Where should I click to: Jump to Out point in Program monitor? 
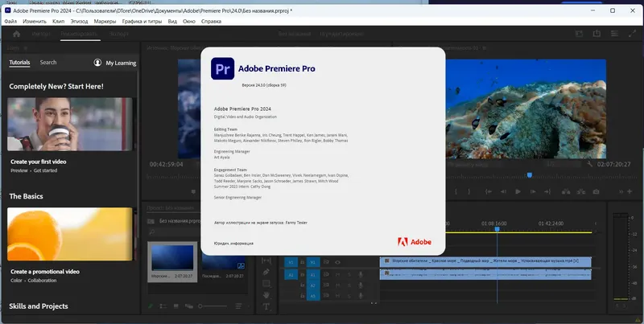click(x=547, y=191)
